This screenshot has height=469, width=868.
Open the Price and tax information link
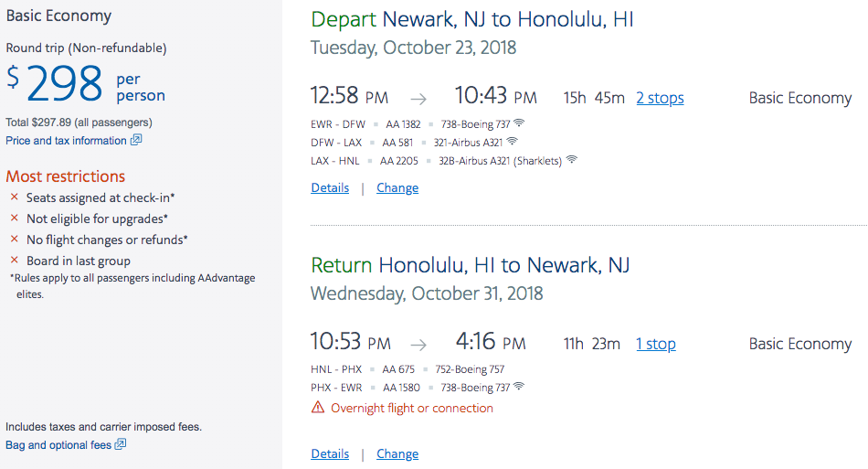pyautogui.click(x=66, y=141)
